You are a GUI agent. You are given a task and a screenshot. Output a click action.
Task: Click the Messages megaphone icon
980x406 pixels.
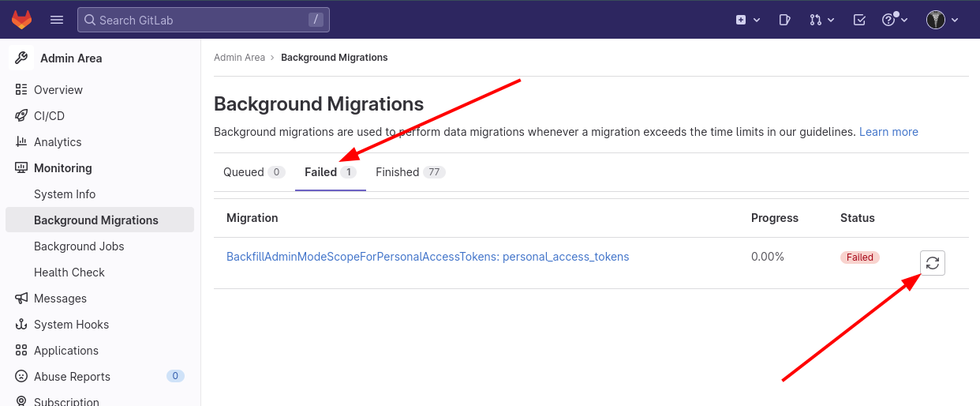click(21, 299)
